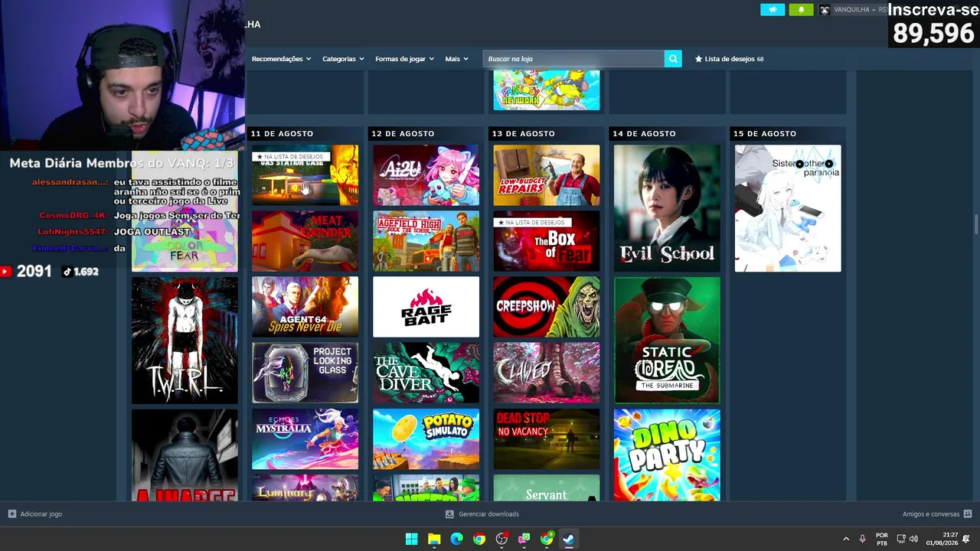Viewport: 980px width, 551px height.
Task: Open the Clawed game thumbnail
Action: (x=547, y=373)
